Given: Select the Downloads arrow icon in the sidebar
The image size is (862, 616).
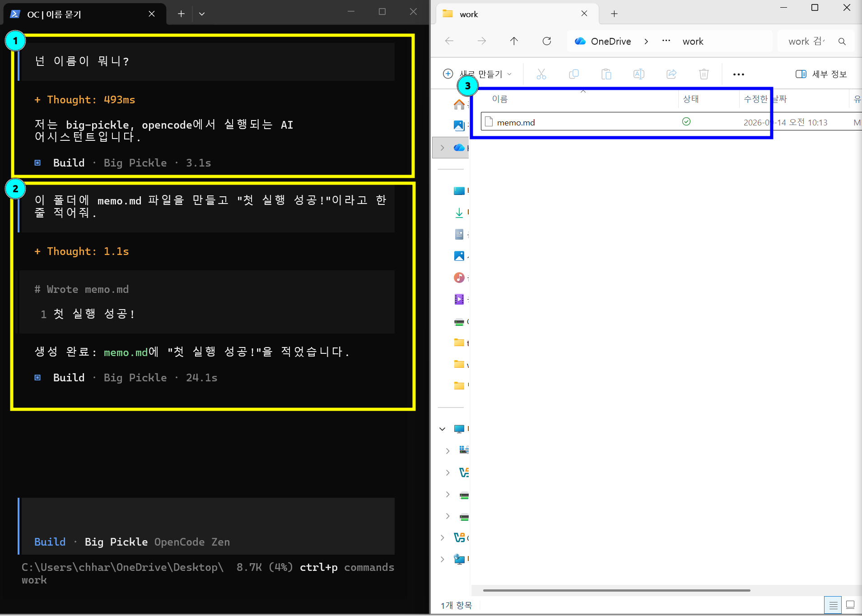Looking at the screenshot, I should [x=459, y=213].
